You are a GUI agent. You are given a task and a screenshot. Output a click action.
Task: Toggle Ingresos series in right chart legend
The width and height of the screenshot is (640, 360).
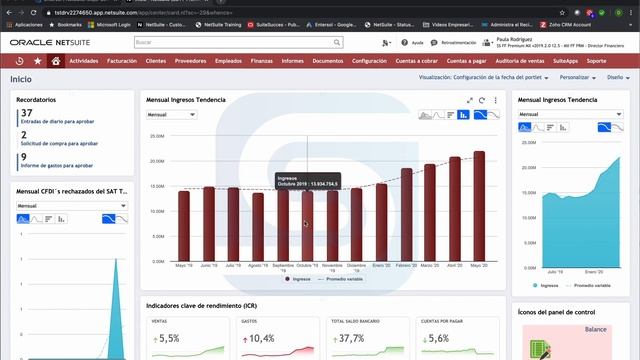point(545,286)
